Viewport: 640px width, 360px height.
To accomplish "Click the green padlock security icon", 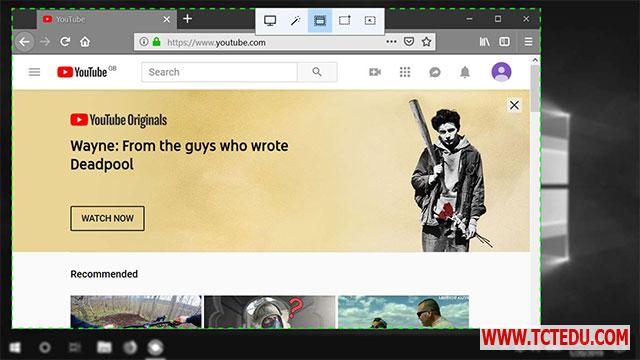I will 157,42.
